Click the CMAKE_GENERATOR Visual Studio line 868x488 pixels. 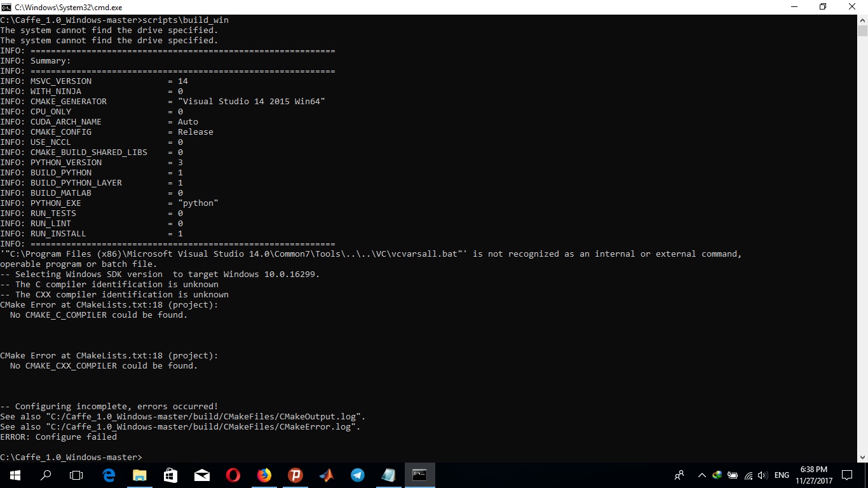coord(163,102)
